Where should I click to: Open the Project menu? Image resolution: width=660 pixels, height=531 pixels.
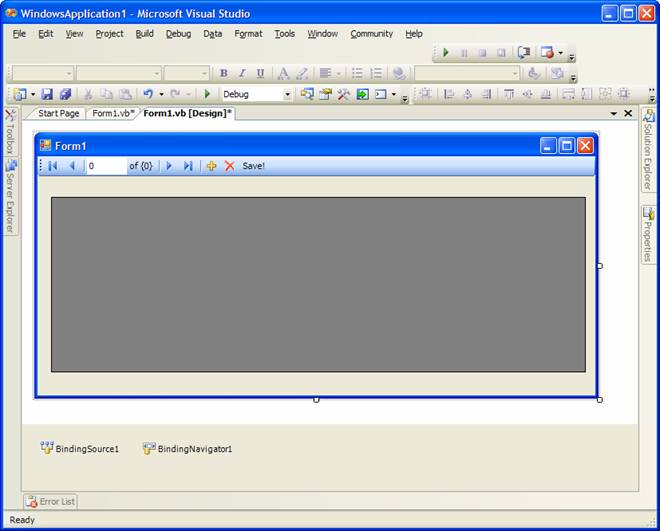tap(109, 34)
